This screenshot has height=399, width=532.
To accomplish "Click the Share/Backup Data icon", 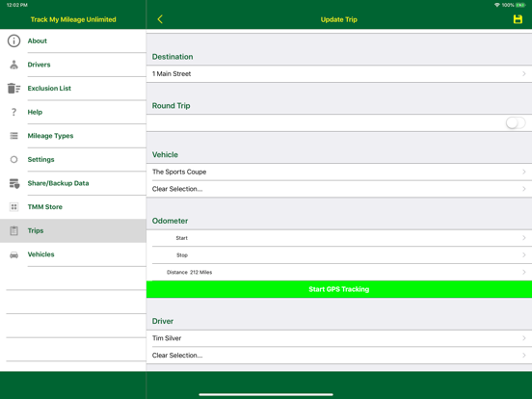I will tap(14, 183).
